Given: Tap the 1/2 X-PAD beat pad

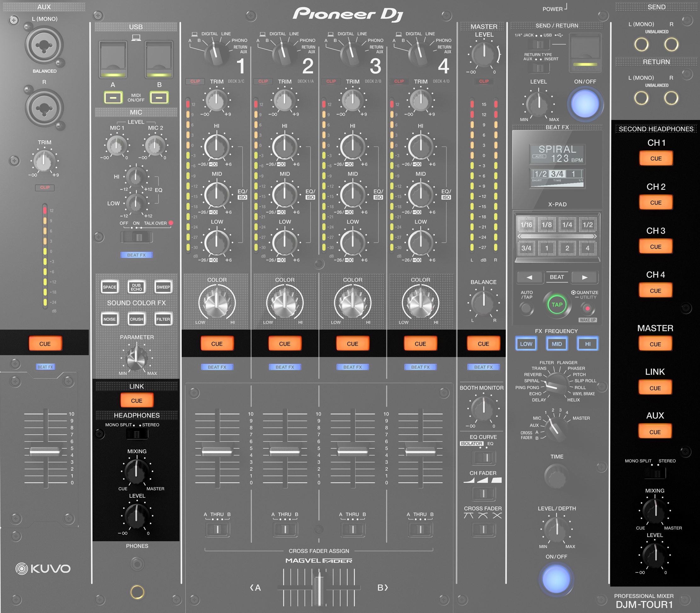Looking at the screenshot, I should [588, 225].
